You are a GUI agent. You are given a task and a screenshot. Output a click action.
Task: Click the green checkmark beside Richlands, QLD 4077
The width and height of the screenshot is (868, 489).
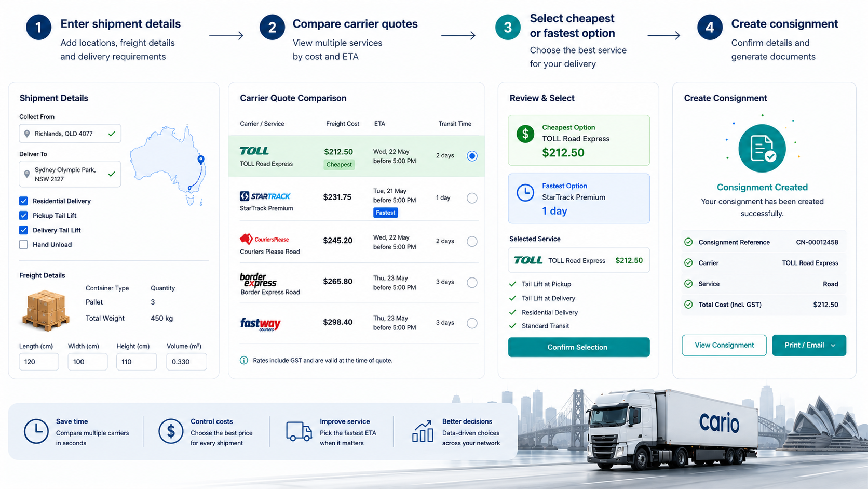tap(112, 134)
